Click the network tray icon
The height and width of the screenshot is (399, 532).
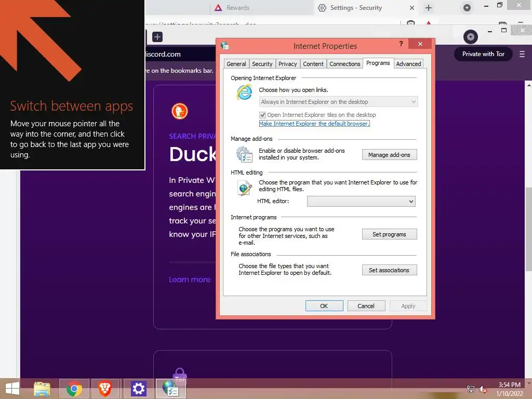(x=471, y=389)
